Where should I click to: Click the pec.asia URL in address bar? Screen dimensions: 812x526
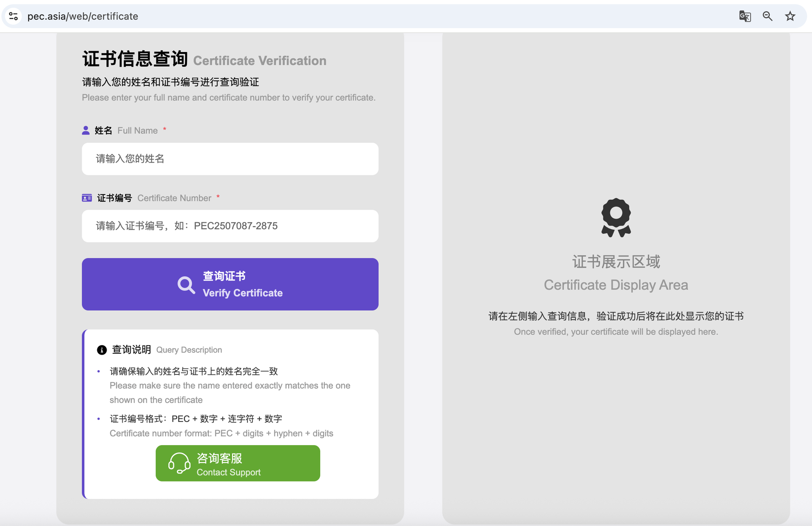(x=83, y=16)
